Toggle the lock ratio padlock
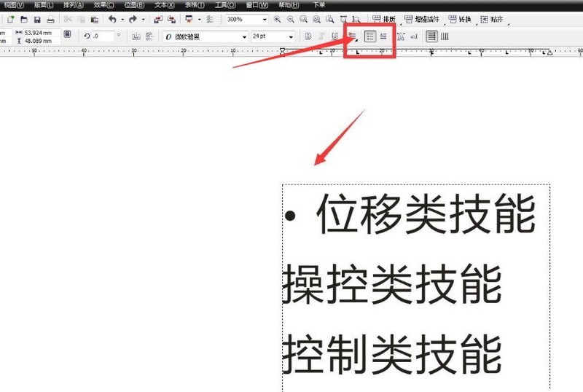Image resolution: width=583 pixels, height=392 pixels. 67,34
